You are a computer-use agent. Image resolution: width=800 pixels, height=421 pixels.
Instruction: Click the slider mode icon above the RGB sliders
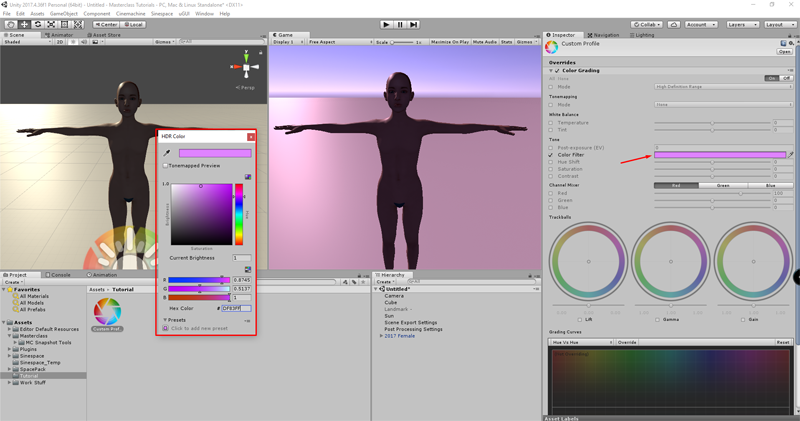click(247, 269)
